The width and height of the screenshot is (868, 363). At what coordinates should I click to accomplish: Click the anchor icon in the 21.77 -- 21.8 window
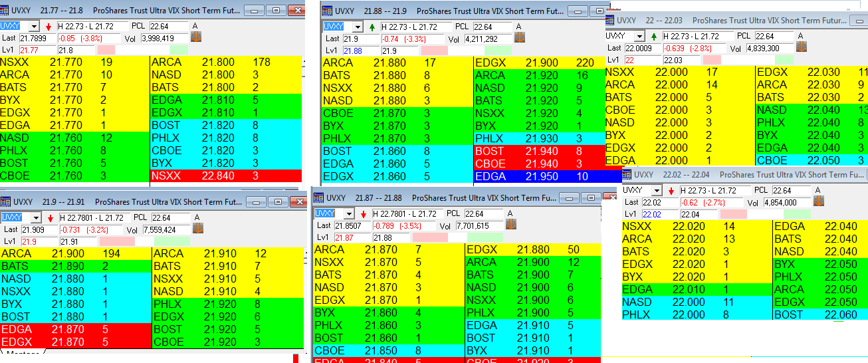(196, 37)
